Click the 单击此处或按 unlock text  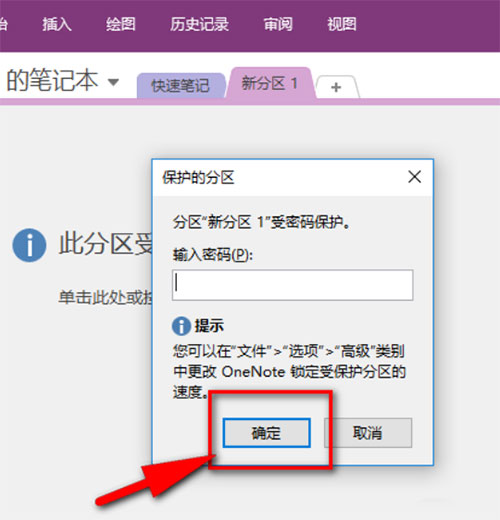(105, 297)
